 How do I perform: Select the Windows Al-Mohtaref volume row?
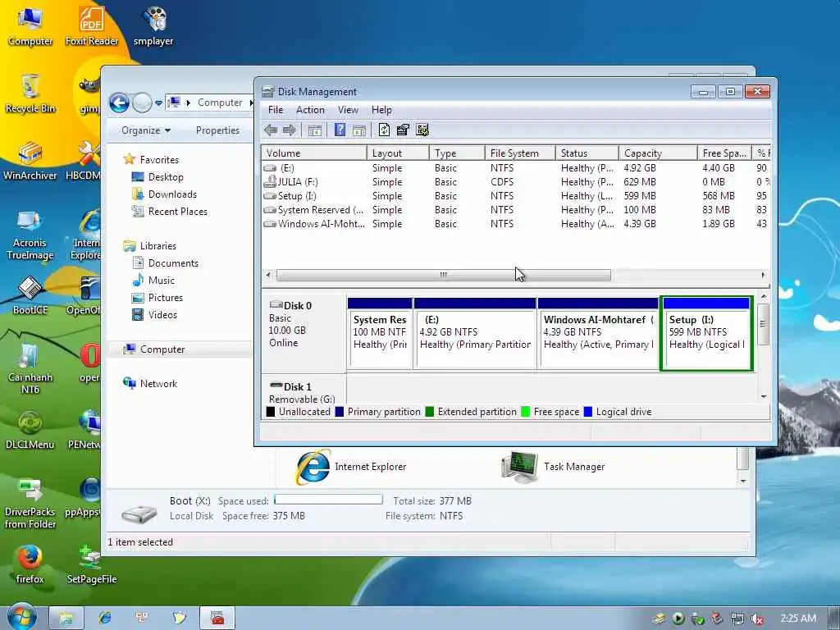516,224
